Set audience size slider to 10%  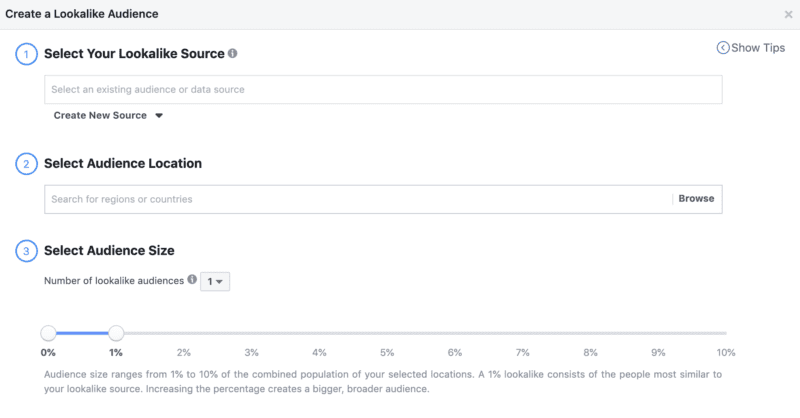(x=726, y=333)
